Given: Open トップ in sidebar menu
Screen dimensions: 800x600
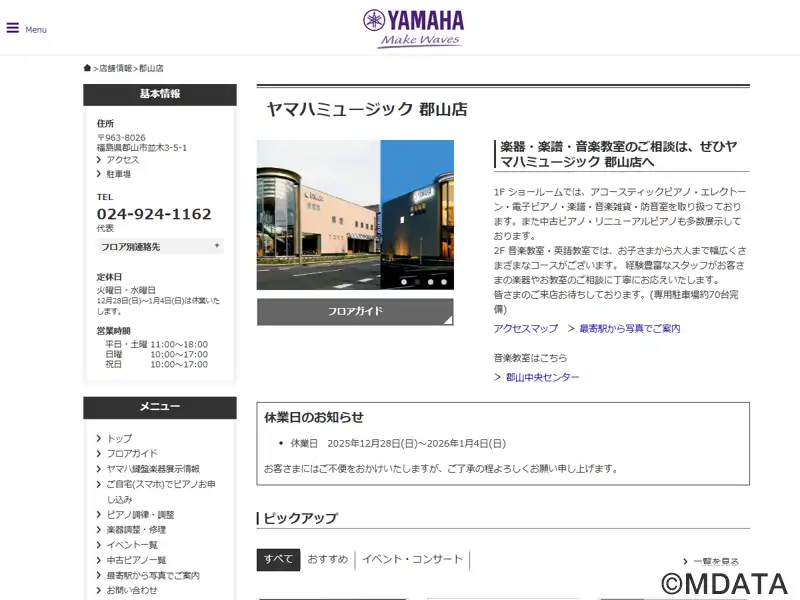Looking at the screenshot, I should coord(119,439).
